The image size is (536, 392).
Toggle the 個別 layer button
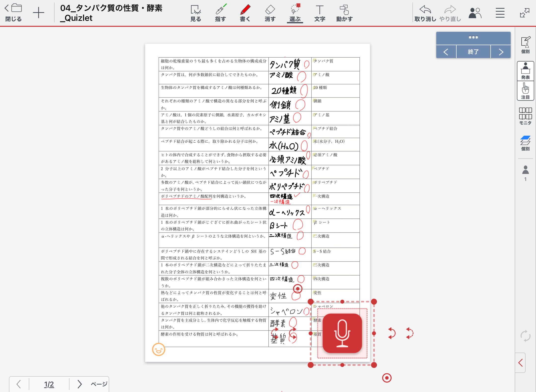coord(525,143)
